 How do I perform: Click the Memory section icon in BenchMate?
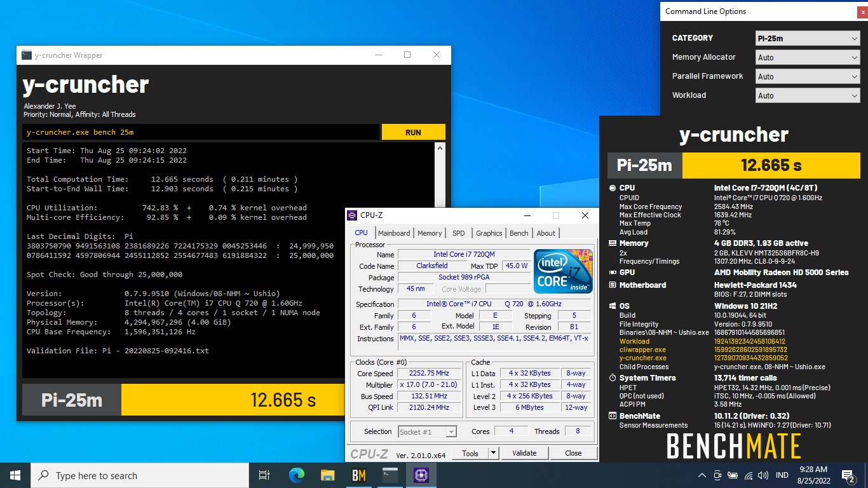612,243
